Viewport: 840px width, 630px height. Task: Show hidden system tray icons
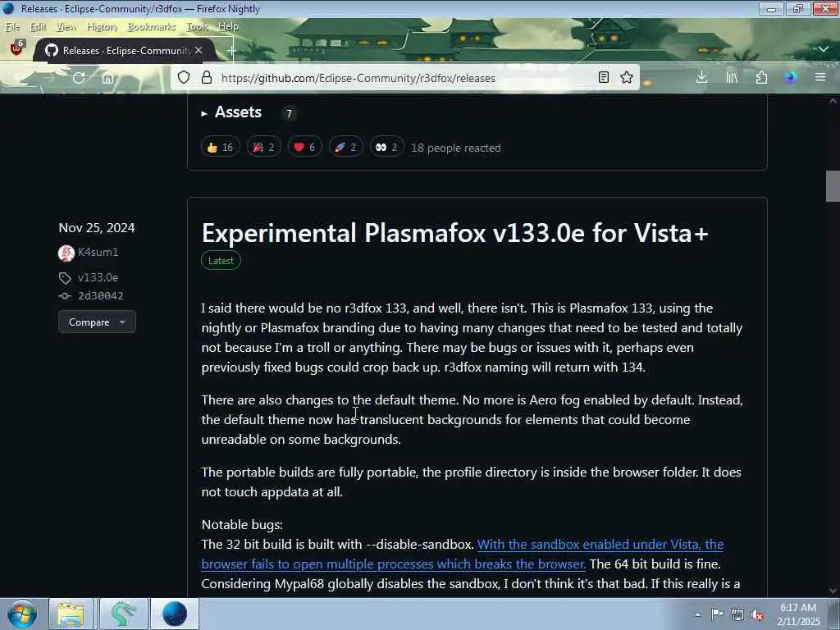point(697,614)
